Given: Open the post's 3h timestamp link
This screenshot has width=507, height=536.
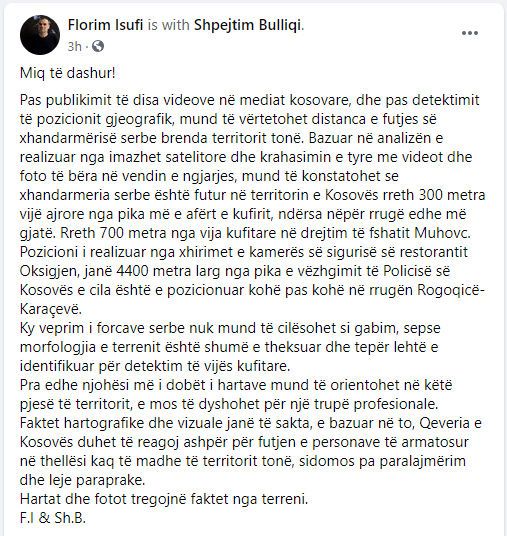Looking at the screenshot, I should [x=75, y=46].
